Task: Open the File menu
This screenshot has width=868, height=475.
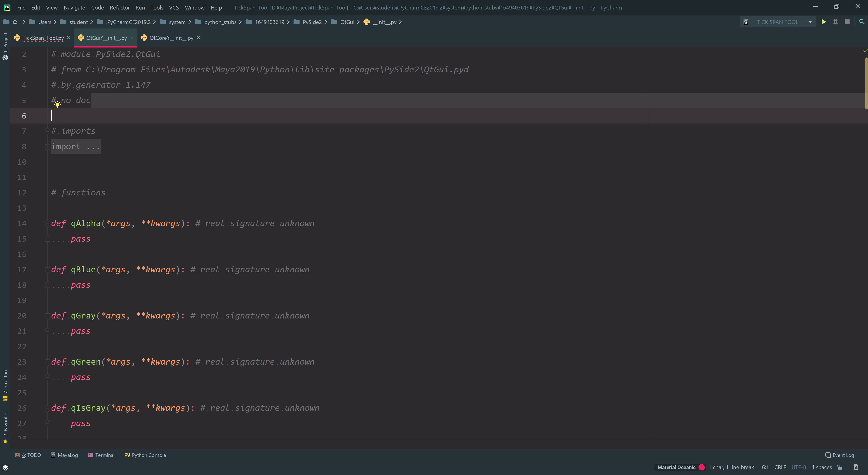Action: [x=21, y=7]
